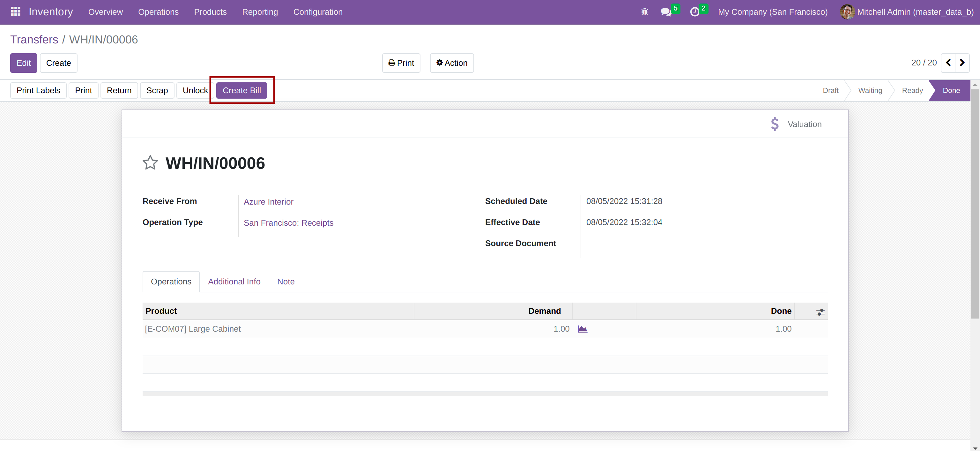Open the activities clock icon

tap(695, 12)
